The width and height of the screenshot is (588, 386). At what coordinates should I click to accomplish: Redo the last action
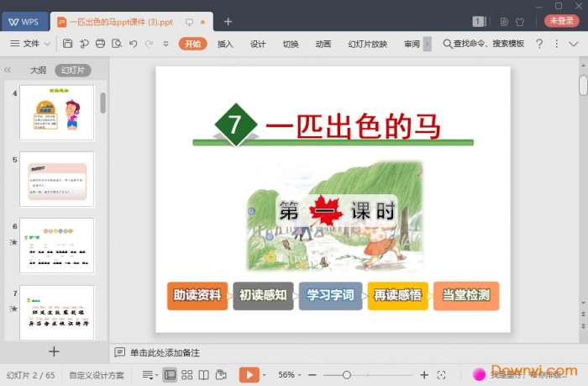point(150,44)
